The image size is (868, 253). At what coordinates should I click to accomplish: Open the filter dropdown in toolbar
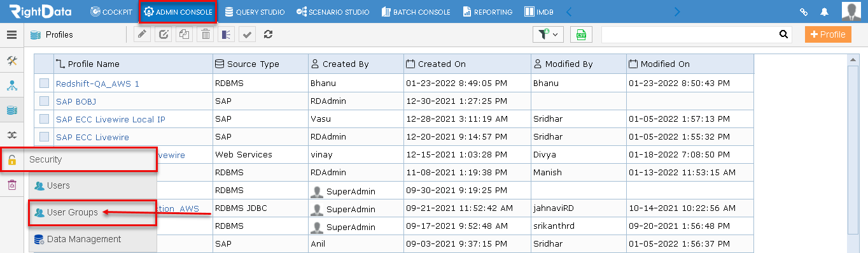pos(548,34)
